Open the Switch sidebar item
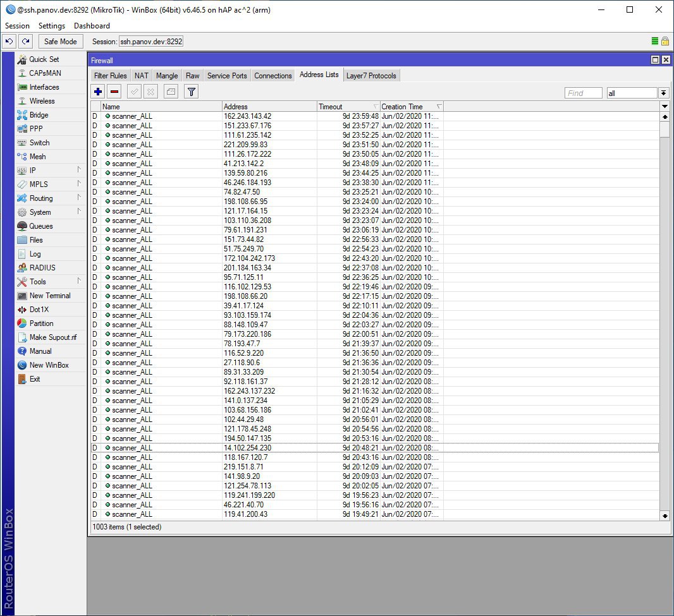 [x=51, y=143]
